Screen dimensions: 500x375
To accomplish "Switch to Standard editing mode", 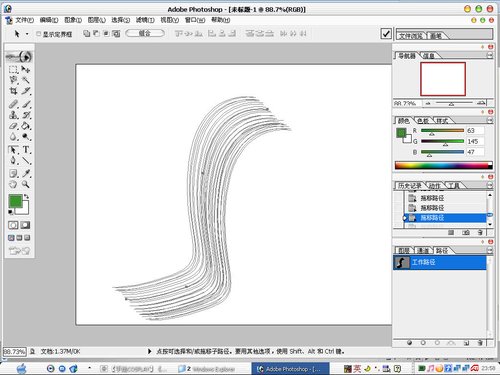I will pyautogui.click(x=13, y=225).
